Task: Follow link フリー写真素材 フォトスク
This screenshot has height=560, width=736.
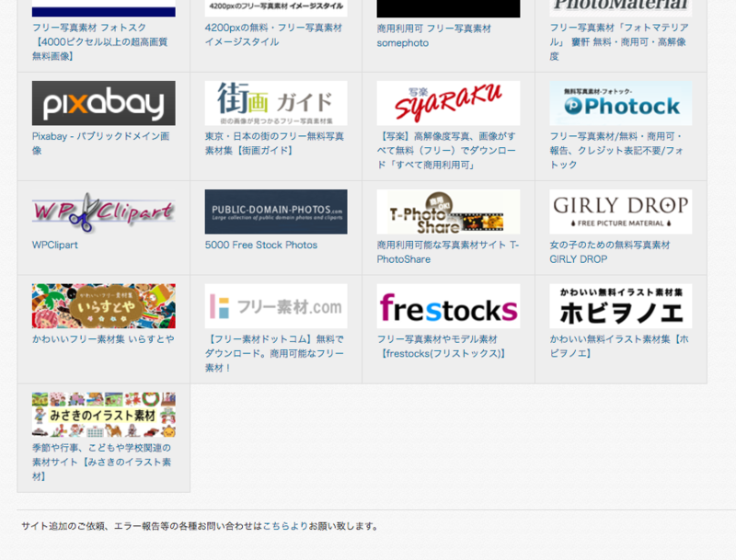Action: [99, 41]
